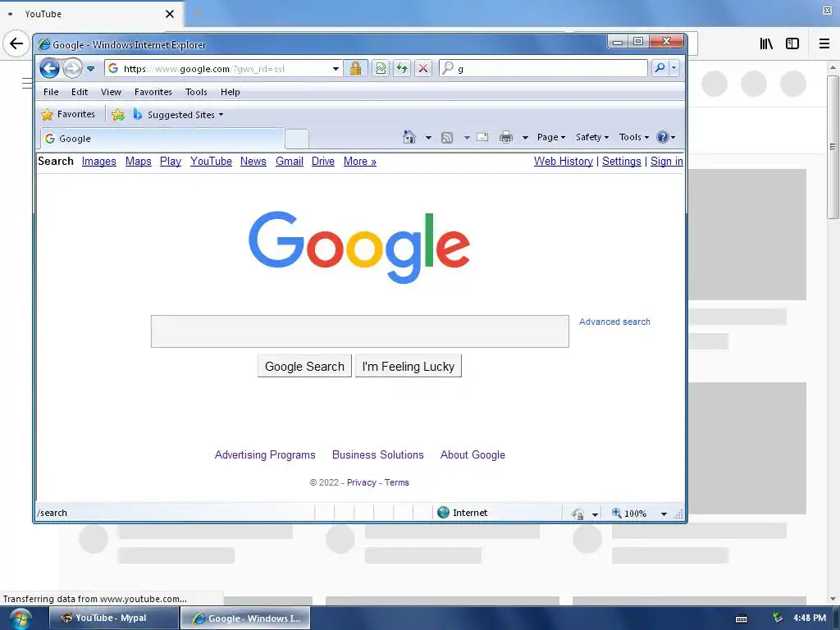
Task: Click the Google search text field
Action: coord(360,331)
